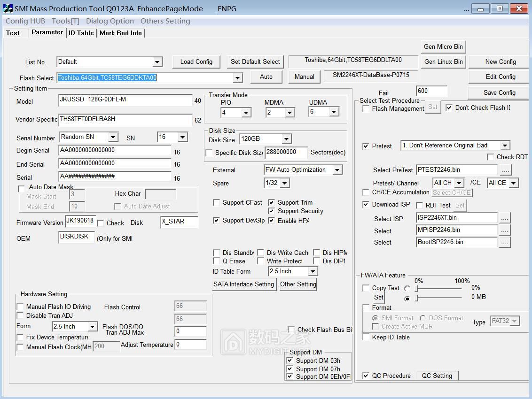Viewport: 532px width, 399px height.
Task: Expand the List No. dropdown
Action: pyautogui.click(x=157, y=62)
